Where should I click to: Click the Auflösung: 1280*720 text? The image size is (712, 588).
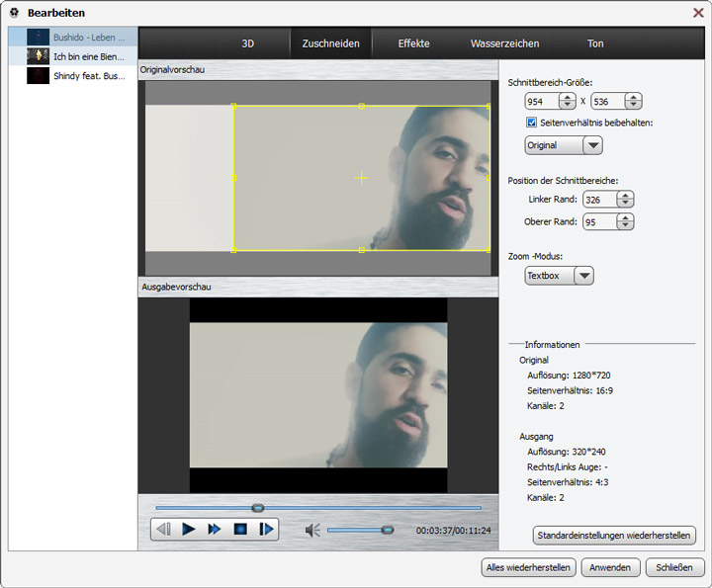click(x=569, y=376)
